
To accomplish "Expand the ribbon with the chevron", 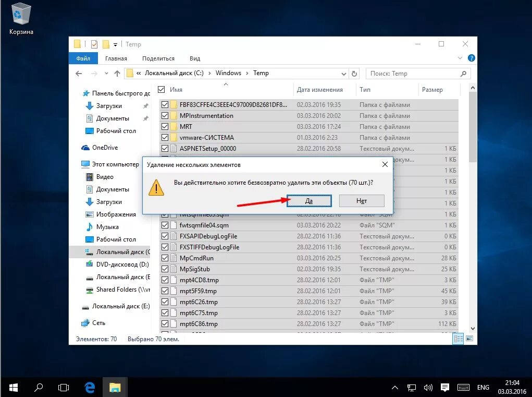I will click(460, 58).
